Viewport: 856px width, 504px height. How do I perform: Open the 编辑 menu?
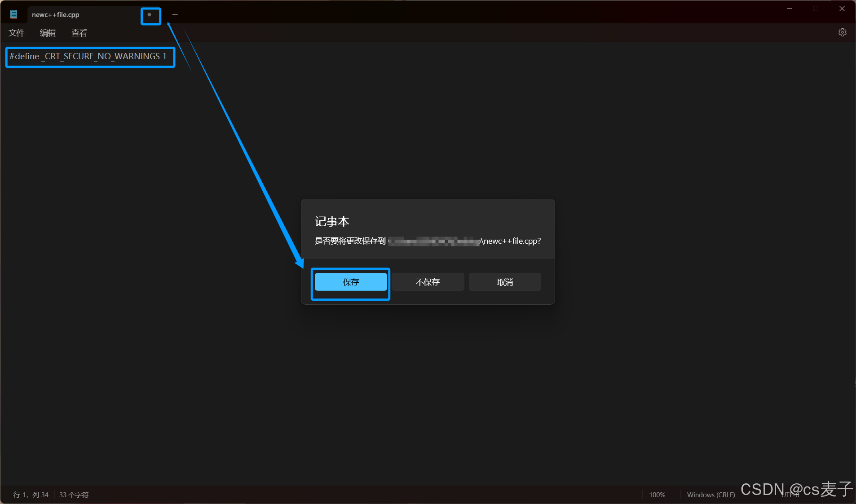48,33
